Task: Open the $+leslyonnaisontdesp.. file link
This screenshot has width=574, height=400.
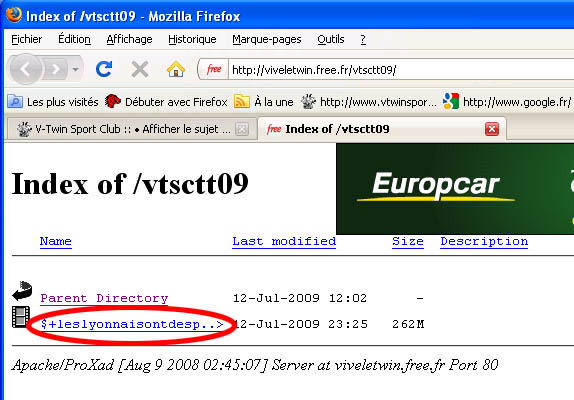Action: [x=132, y=324]
